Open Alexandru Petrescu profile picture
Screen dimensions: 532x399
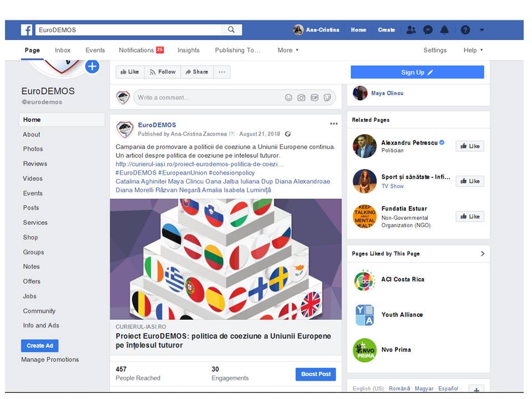pos(365,146)
